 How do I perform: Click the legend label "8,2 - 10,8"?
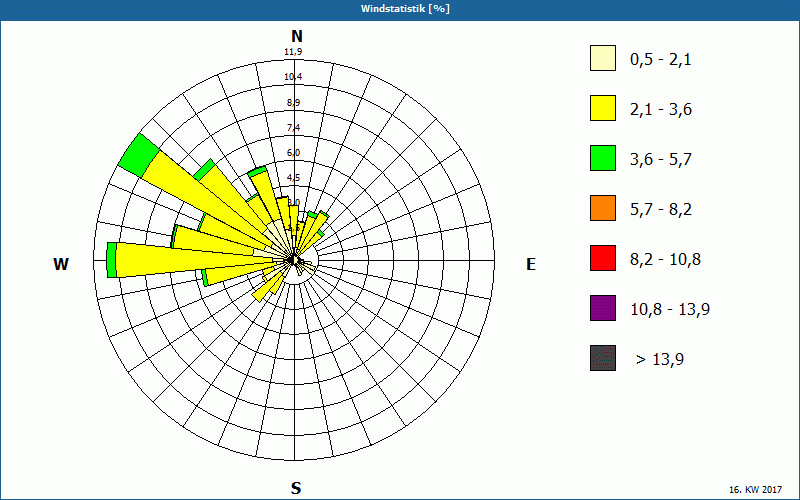click(665, 260)
